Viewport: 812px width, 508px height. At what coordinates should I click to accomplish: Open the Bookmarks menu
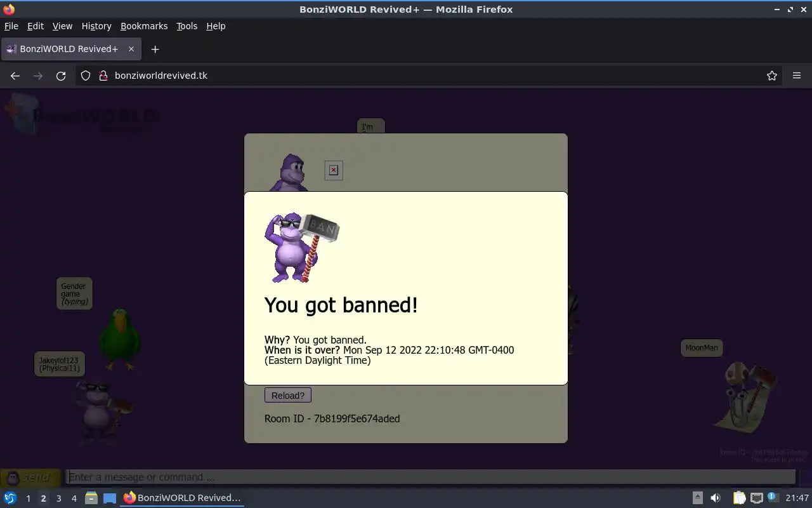point(144,26)
